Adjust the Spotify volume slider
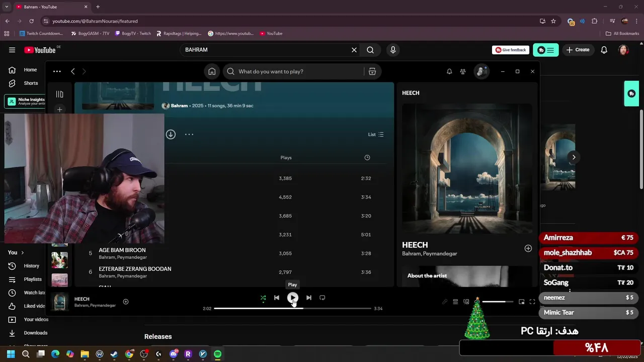Viewport: 644px width, 362px height. pyautogui.click(x=498, y=302)
